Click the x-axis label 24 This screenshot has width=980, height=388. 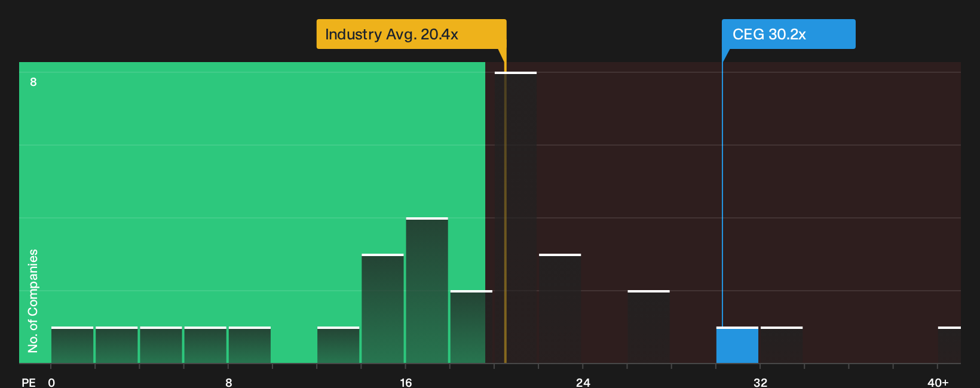(x=583, y=383)
